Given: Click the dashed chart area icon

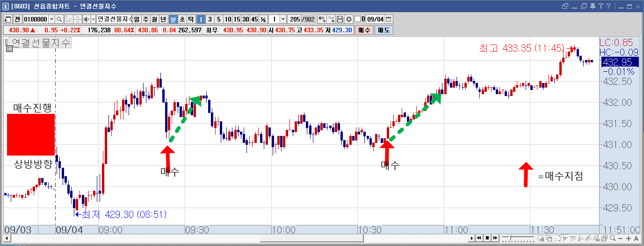Looking at the screenshot, I should click(x=557, y=238).
